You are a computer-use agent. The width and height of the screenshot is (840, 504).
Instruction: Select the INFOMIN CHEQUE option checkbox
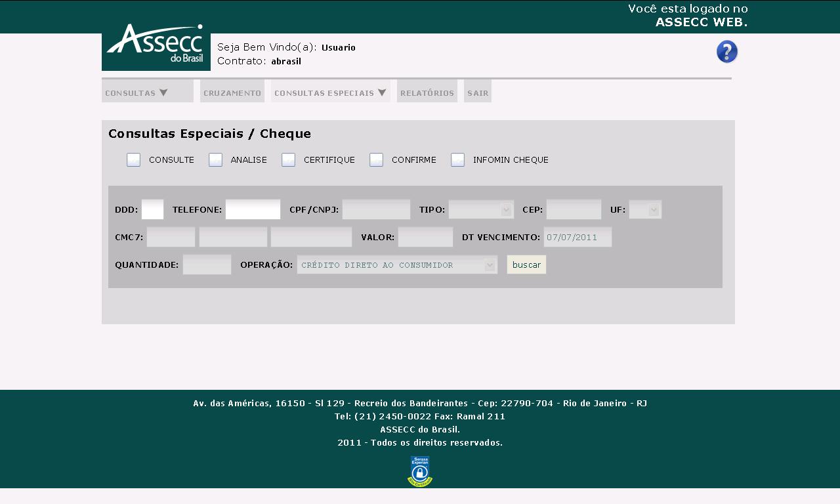(457, 160)
